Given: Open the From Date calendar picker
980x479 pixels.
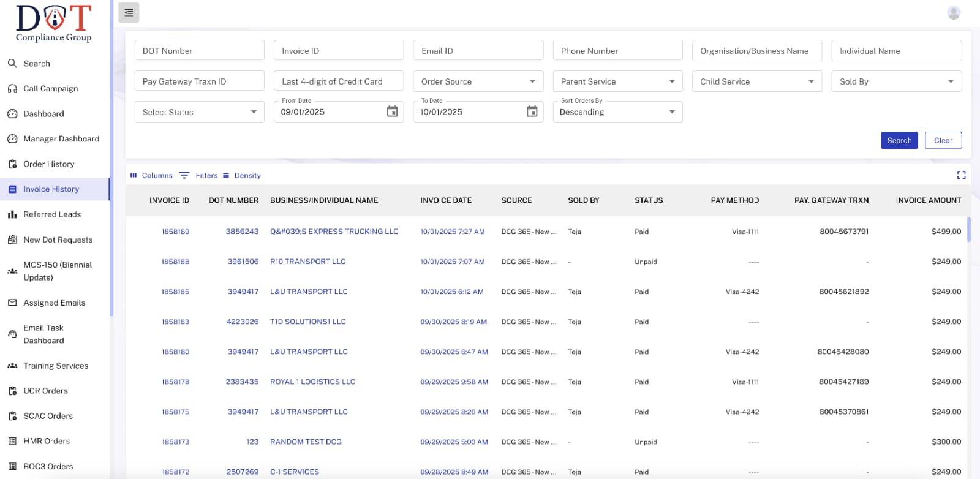Looking at the screenshot, I should (392, 111).
